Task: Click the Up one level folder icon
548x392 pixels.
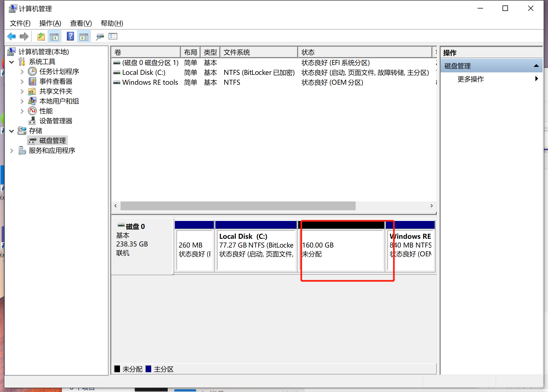Action: 41,36
